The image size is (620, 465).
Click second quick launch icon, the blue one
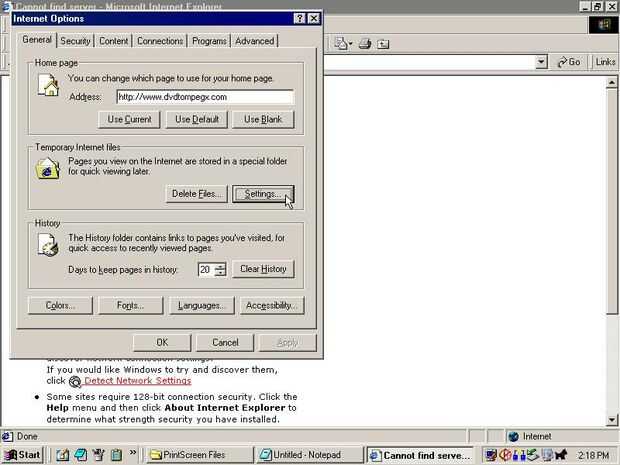pyautogui.click(x=81, y=455)
